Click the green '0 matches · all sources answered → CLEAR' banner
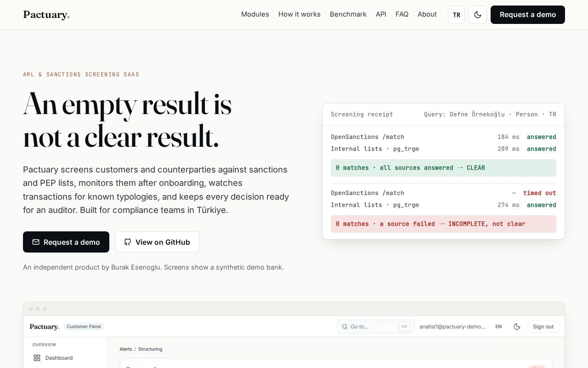 point(443,168)
